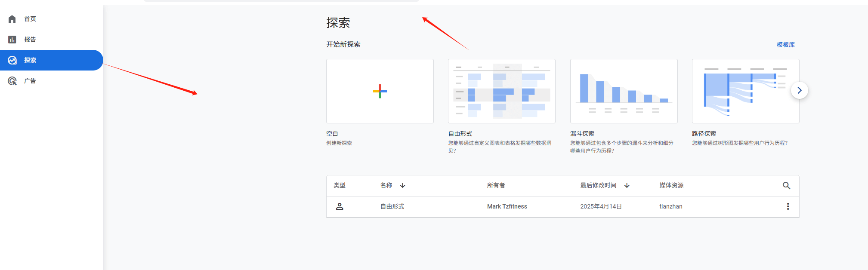Click the tianzhan property cell
Image resolution: width=868 pixels, height=270 pixels.
coord(671,206)
